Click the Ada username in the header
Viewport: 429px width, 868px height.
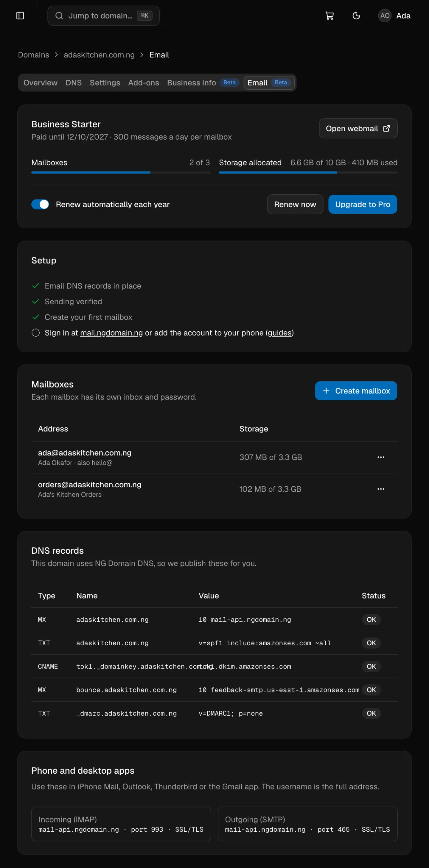(x=403, y=15)
